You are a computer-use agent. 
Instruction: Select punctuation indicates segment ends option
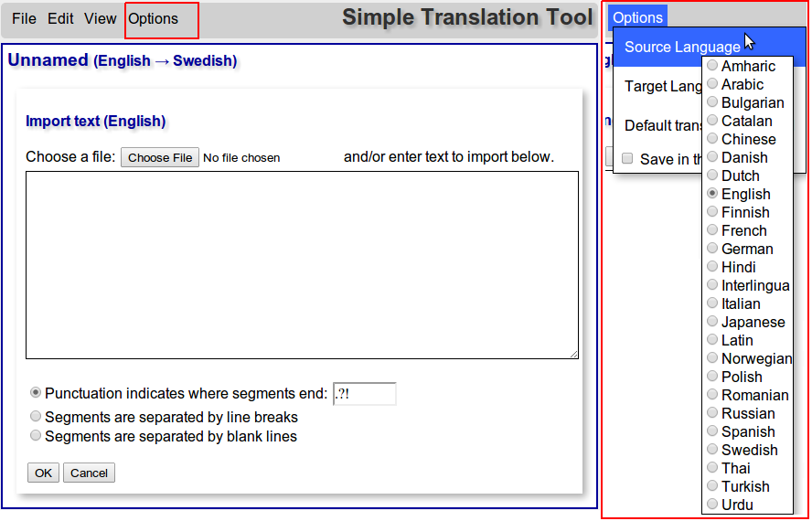click(x=36, y=393)
